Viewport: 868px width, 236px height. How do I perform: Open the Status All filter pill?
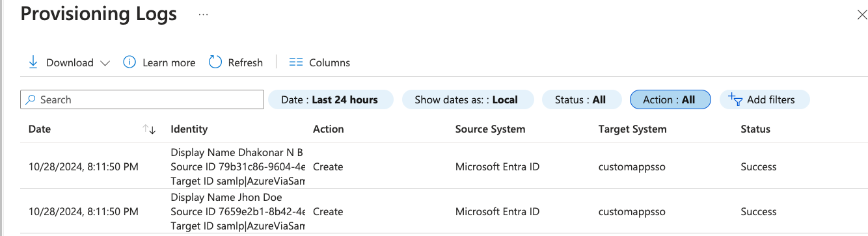click(581, 99)
